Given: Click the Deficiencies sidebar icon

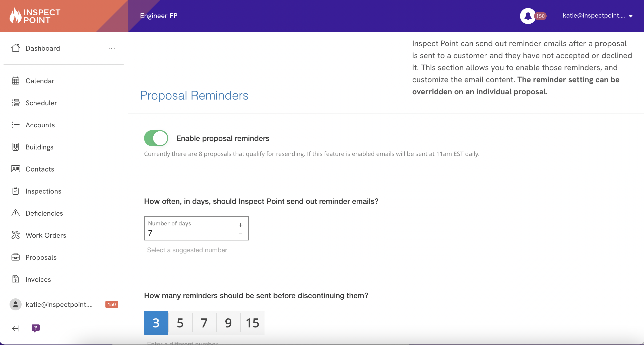Looking at the screenshot, I should [16, 213].
